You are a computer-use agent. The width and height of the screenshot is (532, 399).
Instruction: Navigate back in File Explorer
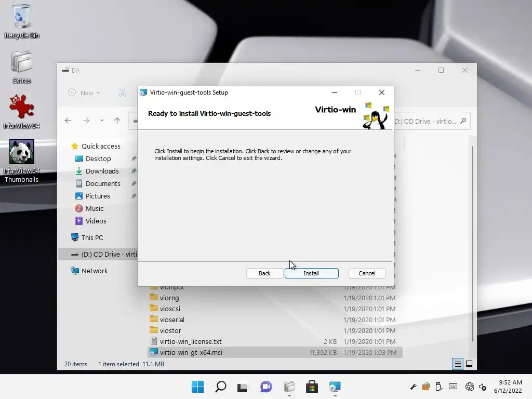[x=68, y=121]
